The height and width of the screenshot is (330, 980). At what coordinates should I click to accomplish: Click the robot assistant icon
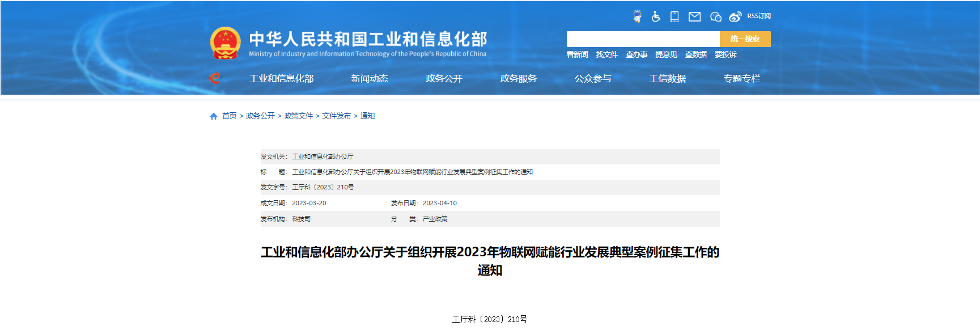coord(638,16)
